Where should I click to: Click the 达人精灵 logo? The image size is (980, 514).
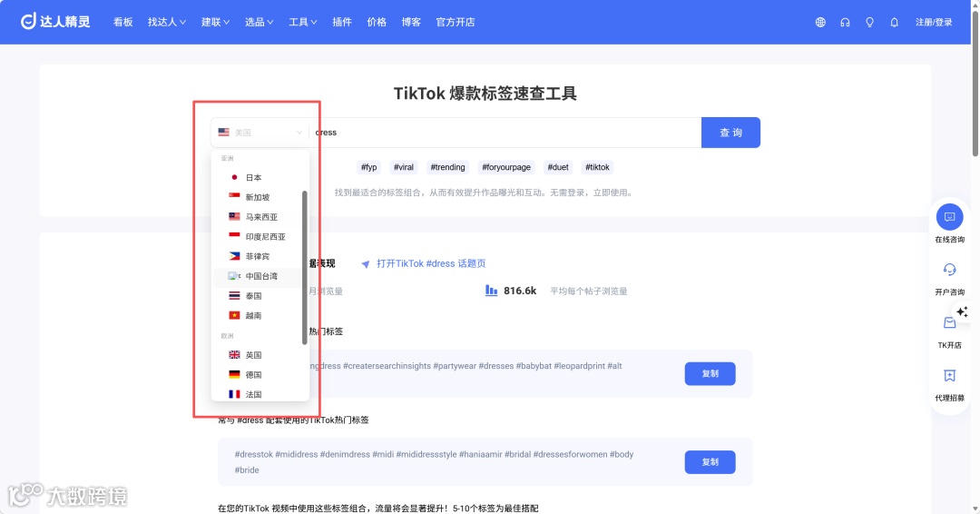55,22
